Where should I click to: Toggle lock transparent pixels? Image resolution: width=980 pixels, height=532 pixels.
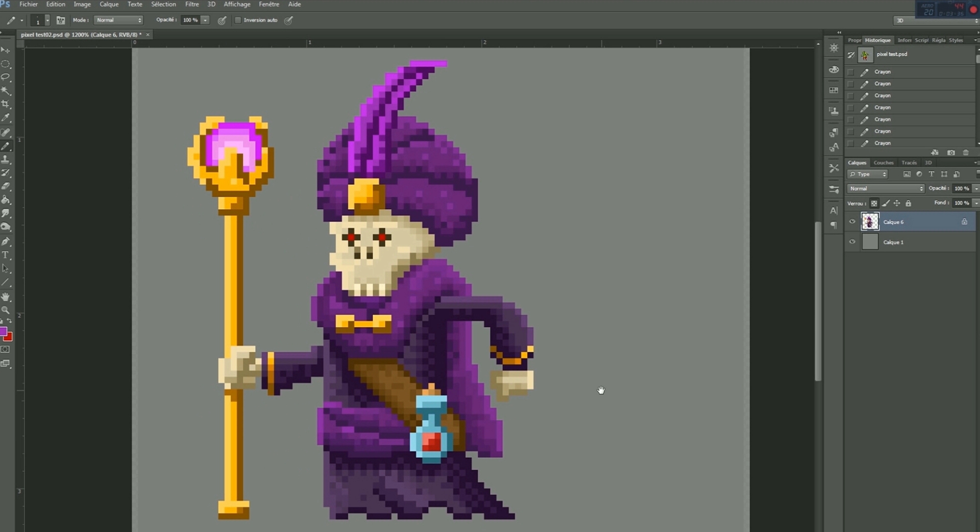tap(874, 203)
